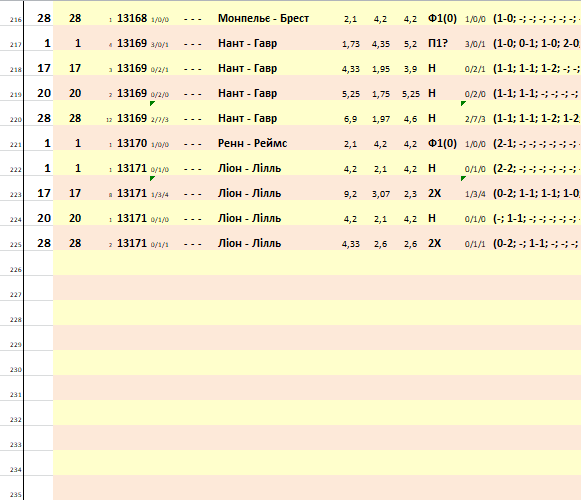Click the 'П1?' prediction cell
The height and width of the screenshot is (500, 581).
point(438,43)
